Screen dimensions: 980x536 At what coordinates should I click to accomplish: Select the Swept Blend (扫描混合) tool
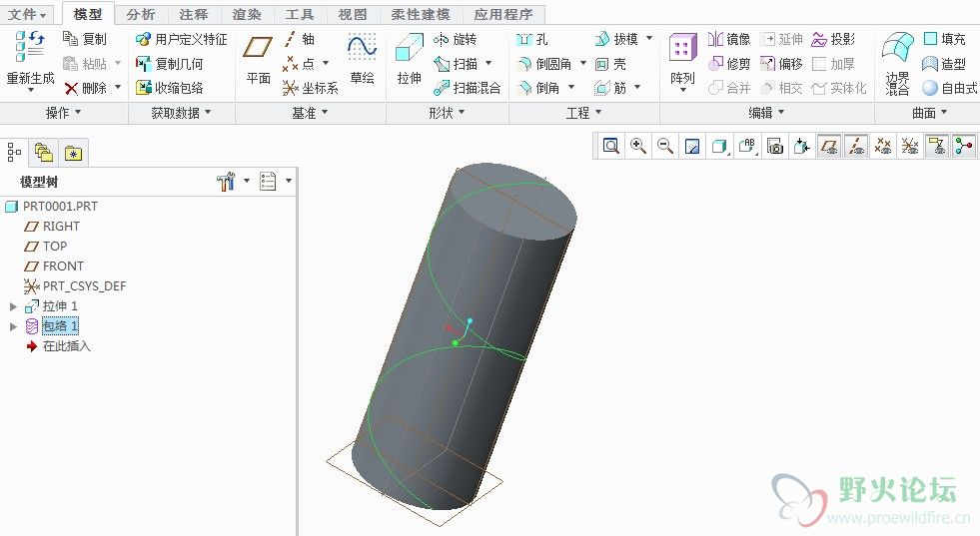click(467, 88)
